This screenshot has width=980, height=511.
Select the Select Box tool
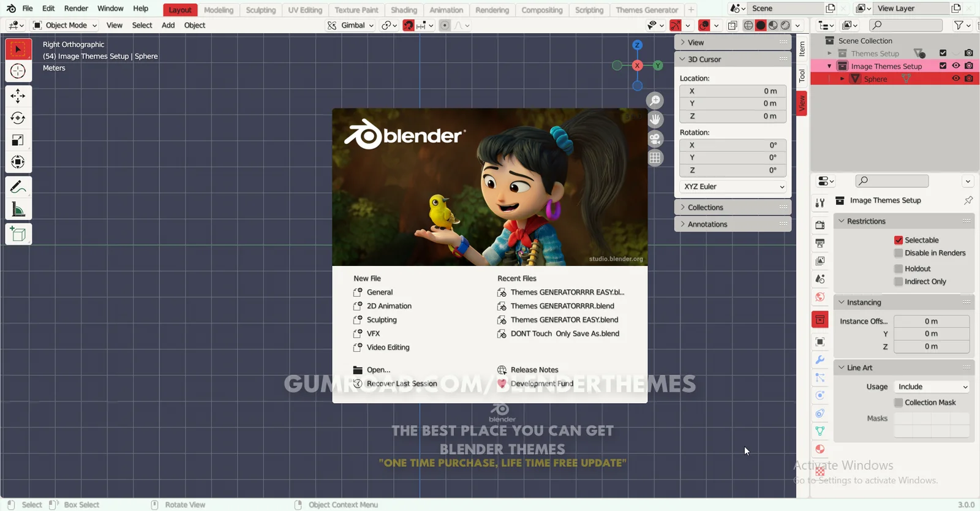click(18, 49)
